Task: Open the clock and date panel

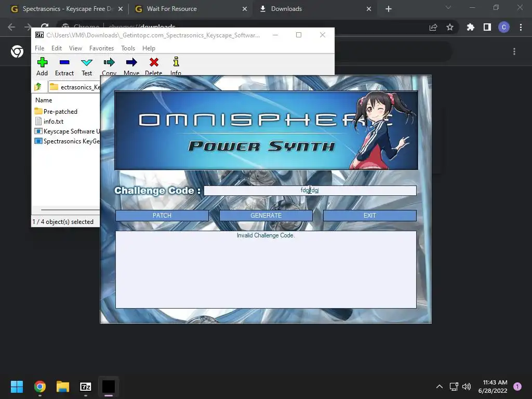Action: (493, 387)
